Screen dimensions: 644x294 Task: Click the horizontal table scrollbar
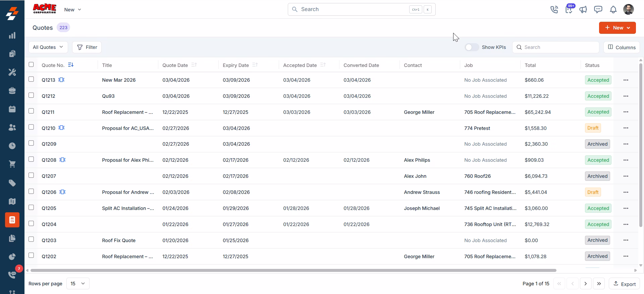[293, 270]
